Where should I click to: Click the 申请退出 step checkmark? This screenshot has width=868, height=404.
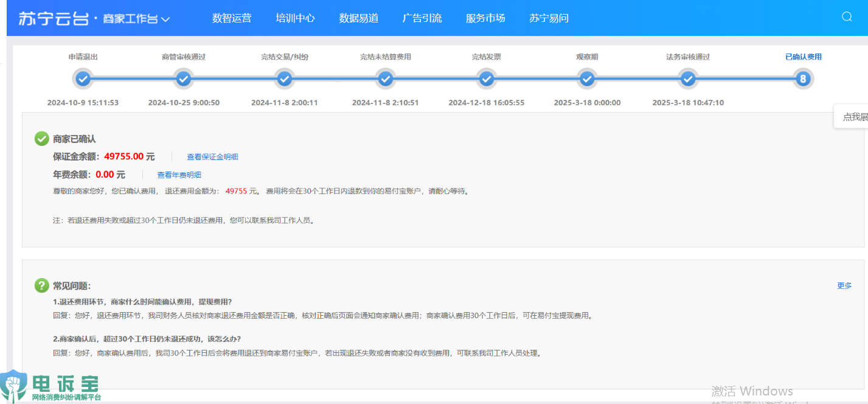click(83, 78)
